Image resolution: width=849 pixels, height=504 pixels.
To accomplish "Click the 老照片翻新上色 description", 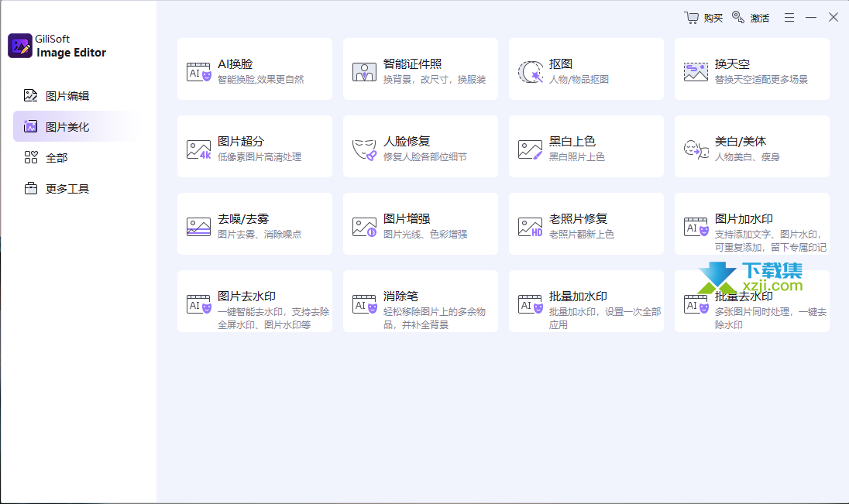I will tap(582, 235).
